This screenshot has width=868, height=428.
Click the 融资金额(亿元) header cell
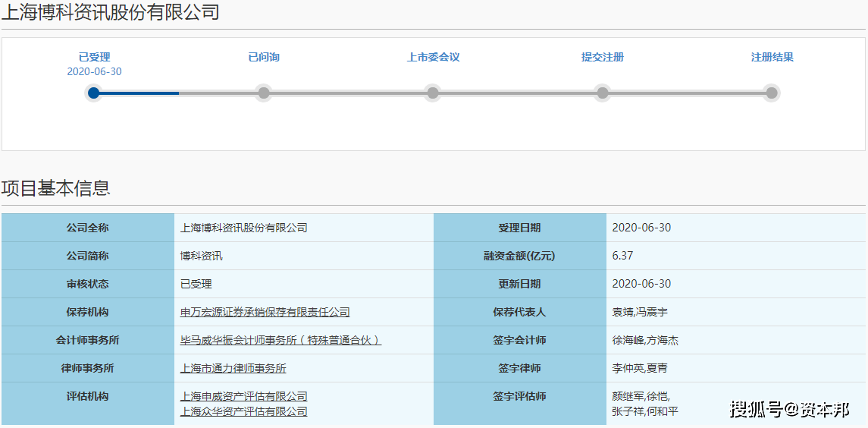(520, 256)
